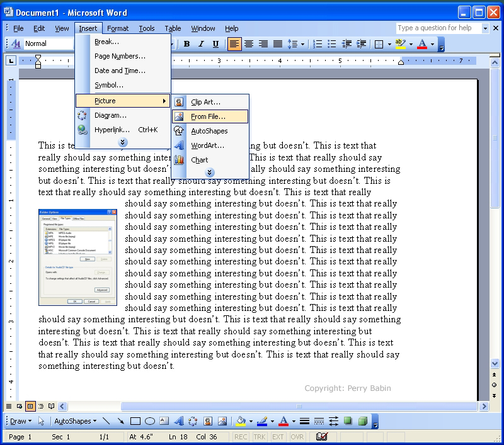The image size is (504, 445).
Task: Increase paragraph indent
Action: pyautogui.click(x=361, y=43)
